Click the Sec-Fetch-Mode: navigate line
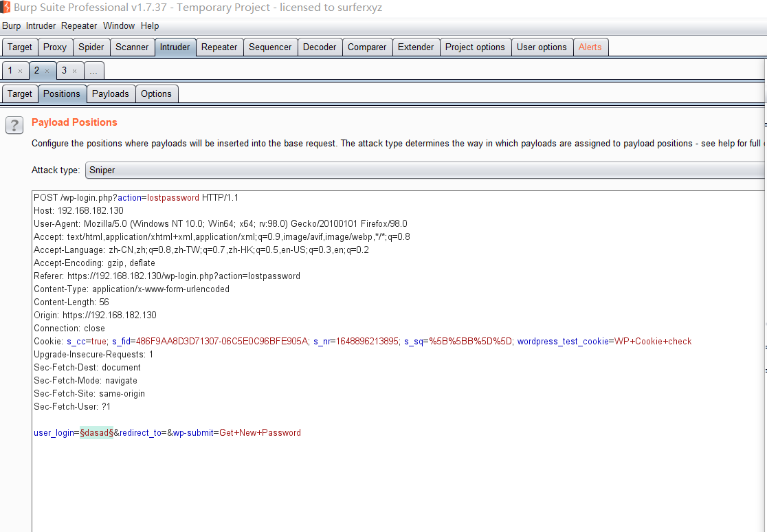This screenshot has width=767, height=532. point(86,380)
